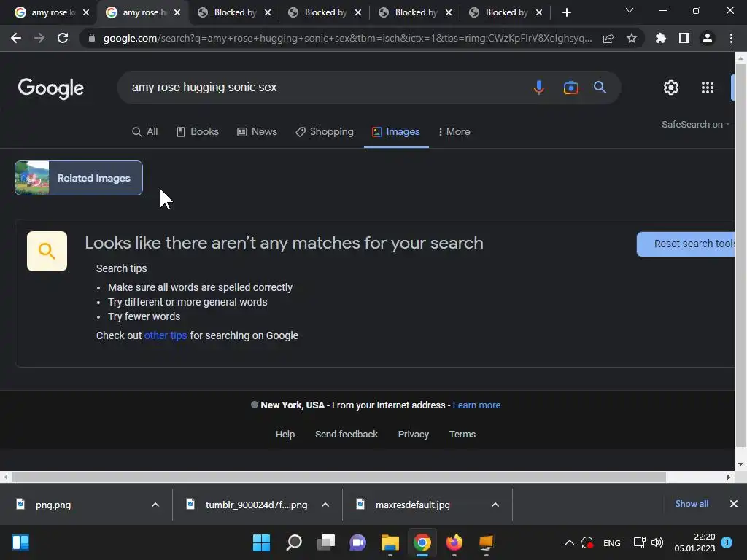Viewport: 747px width, 560px height.
Task: Show hidden system tray icons
Action: coord(569,542)
